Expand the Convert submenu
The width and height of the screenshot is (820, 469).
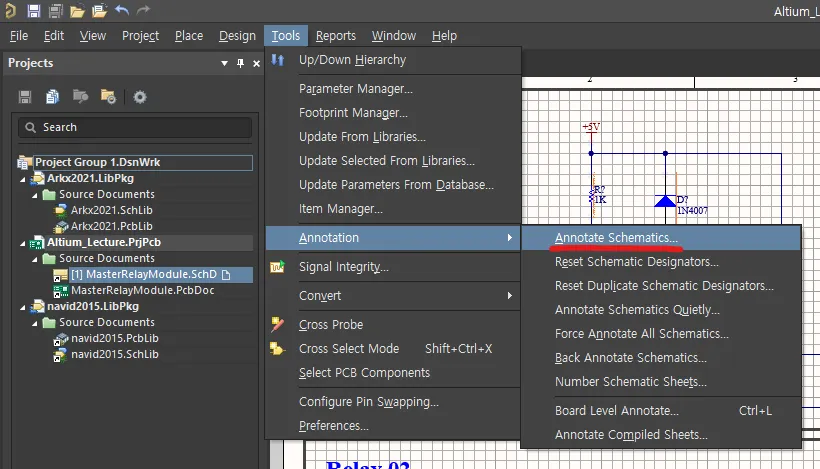click(393, 296)
